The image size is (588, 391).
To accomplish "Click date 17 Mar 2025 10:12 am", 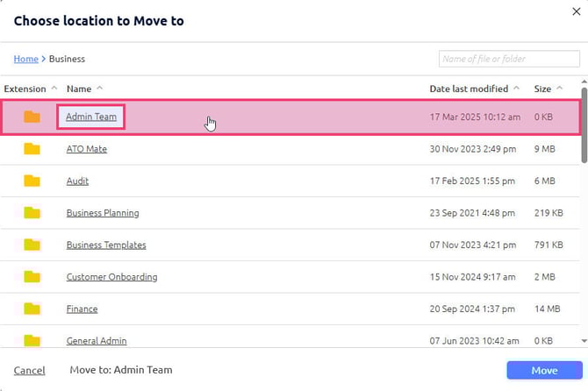I will pos(475,117).
